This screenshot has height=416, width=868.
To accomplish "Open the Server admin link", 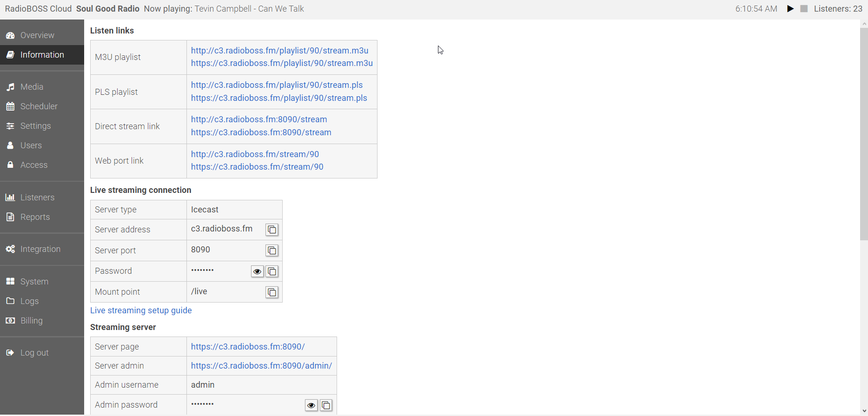I will tap(261, 366).
